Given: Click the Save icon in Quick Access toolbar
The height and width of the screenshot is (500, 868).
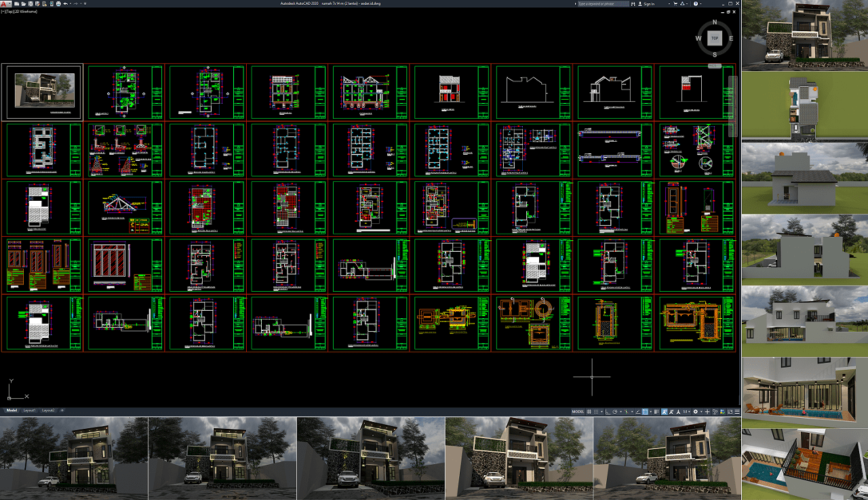Looking at the screenshot, I should pos(31,3).
